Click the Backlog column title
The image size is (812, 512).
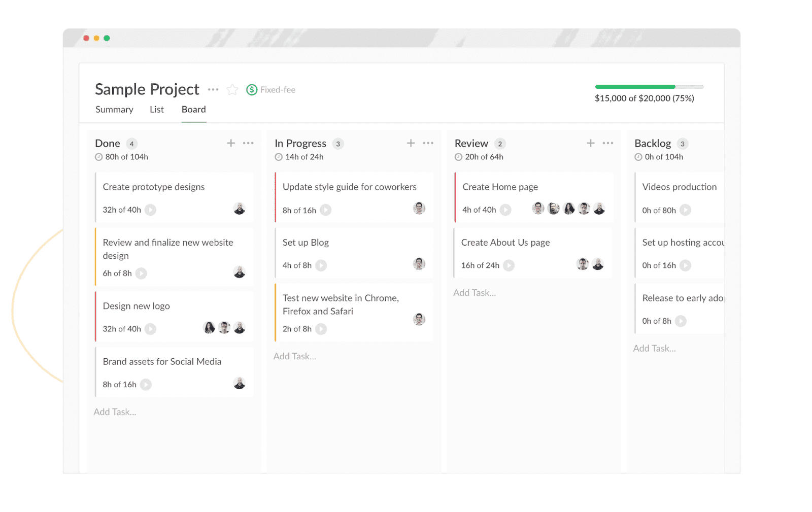pyautogui.click(x=653, y=144)
